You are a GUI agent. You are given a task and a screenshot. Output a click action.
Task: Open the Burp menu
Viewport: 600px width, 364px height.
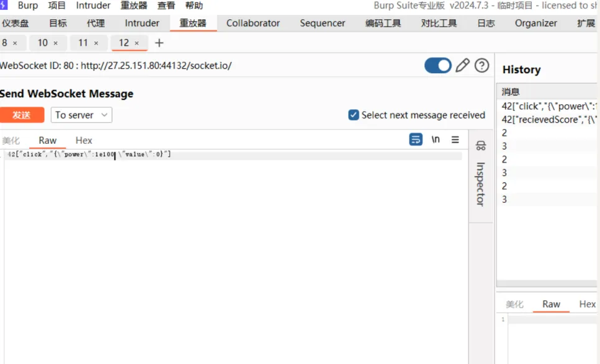pos(28,6)
